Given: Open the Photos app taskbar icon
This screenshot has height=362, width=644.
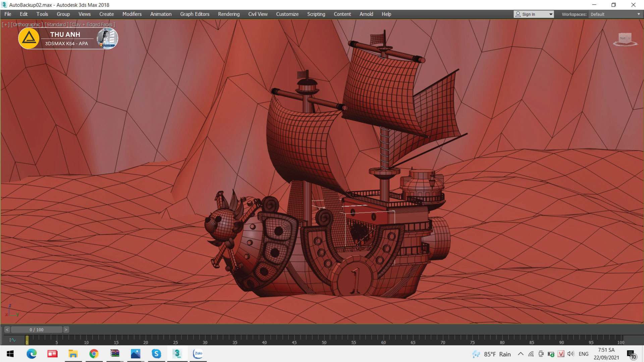Looking at the screenshot, I should pyautogui.click(x=136, y=354).
